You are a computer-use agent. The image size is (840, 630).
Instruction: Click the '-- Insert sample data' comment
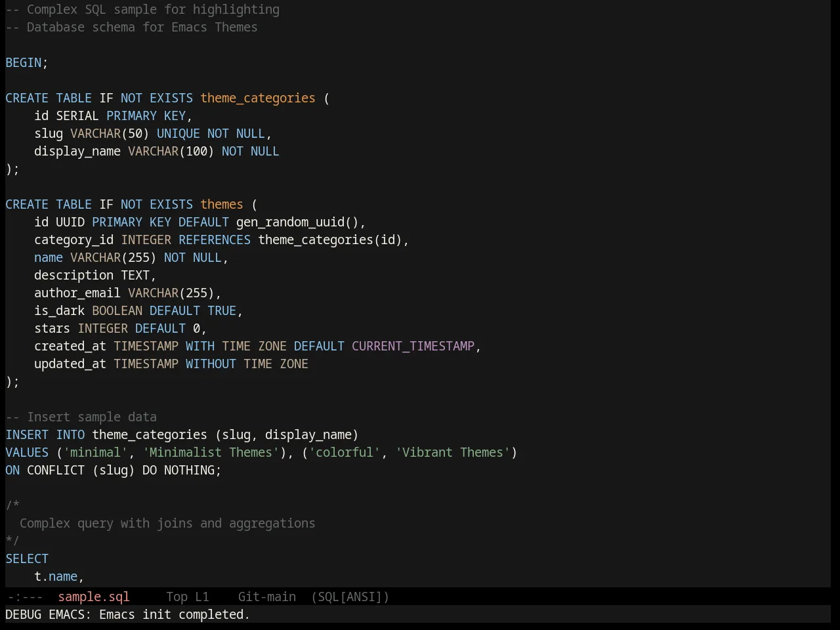(81, 417)
